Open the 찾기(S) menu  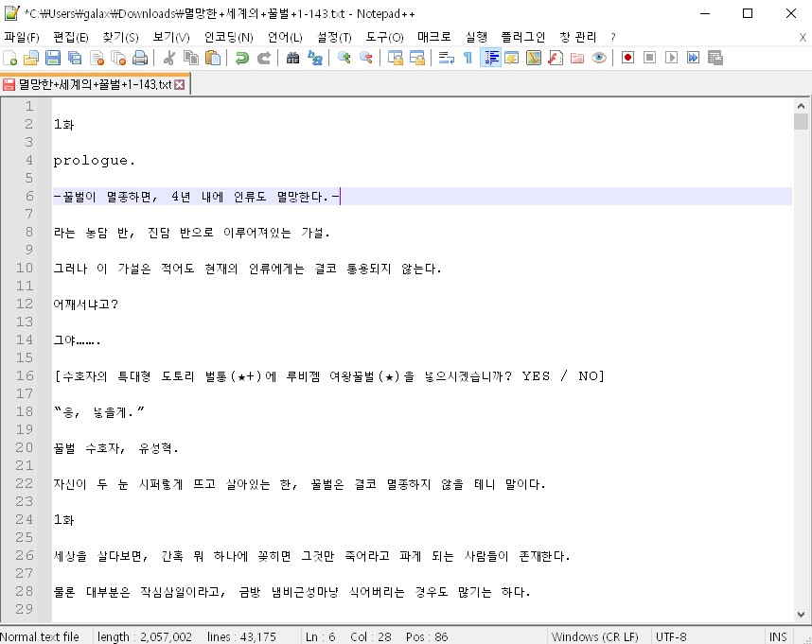pos(120,37)
